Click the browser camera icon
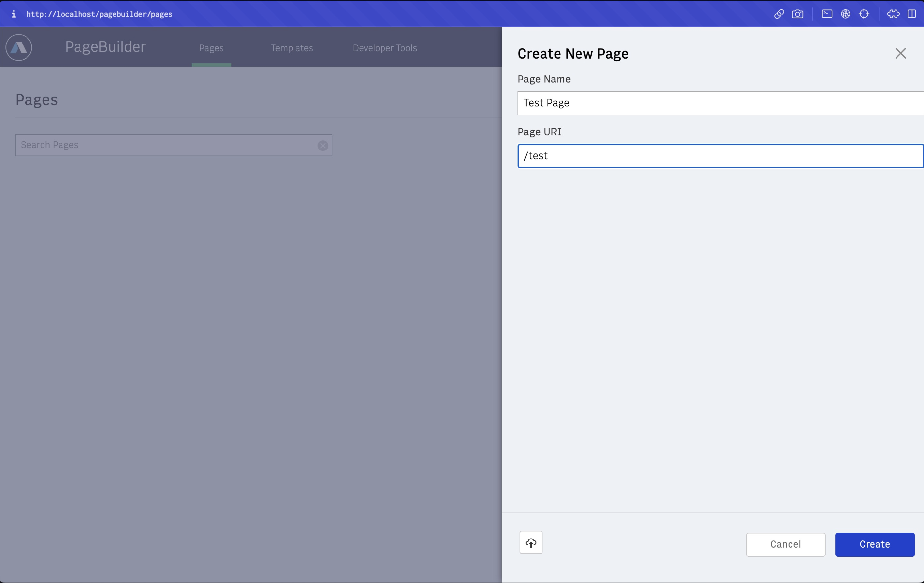The width and height of the screenshot is (924, 583). coord(797,13)
